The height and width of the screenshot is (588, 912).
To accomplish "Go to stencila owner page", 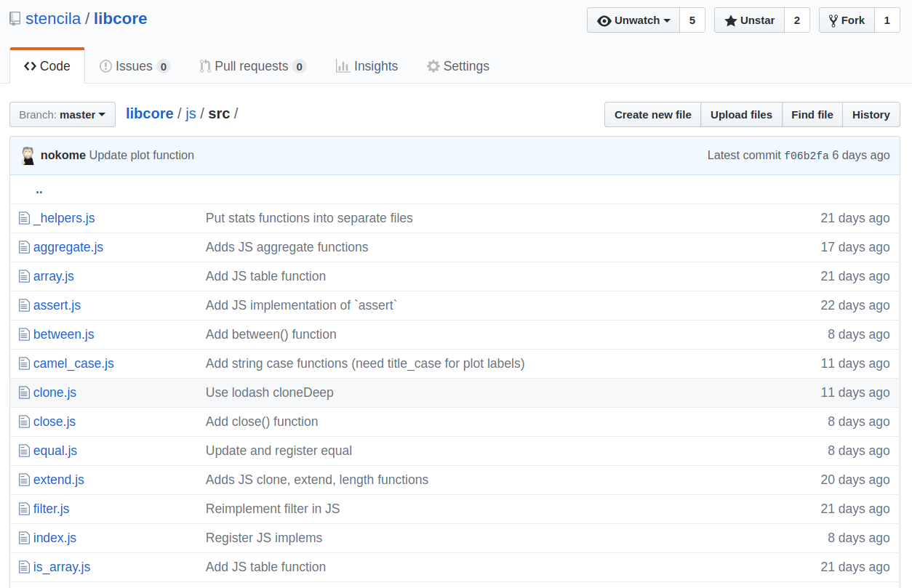I will pyautogui.click(x=53, y=19).
